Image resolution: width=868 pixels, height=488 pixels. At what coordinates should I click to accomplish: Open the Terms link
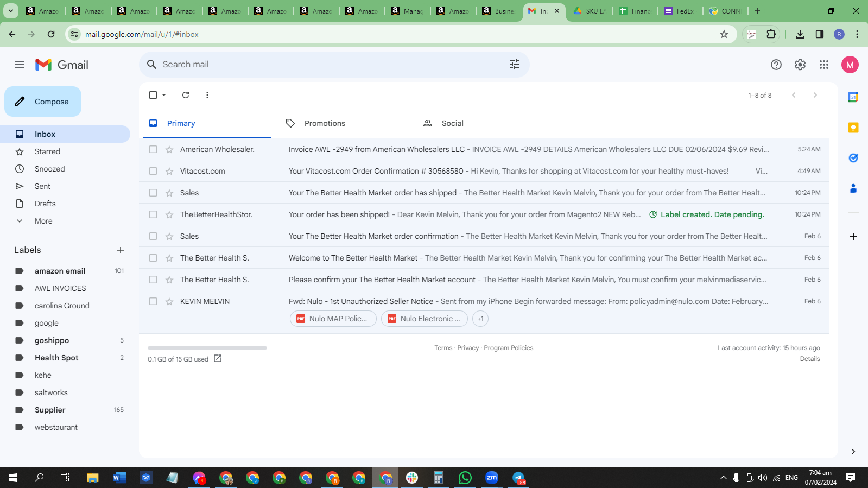click(x=443, y=348)
